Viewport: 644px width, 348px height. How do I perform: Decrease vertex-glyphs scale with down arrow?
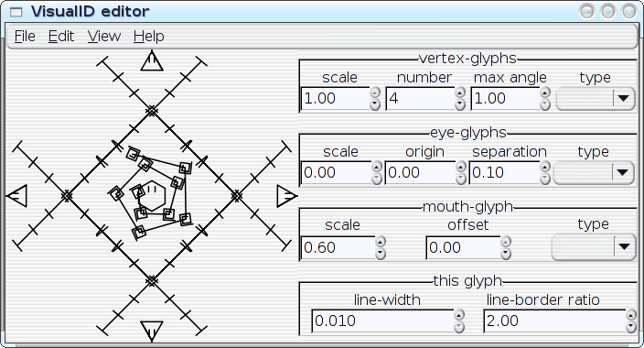[x=375, y=105]
